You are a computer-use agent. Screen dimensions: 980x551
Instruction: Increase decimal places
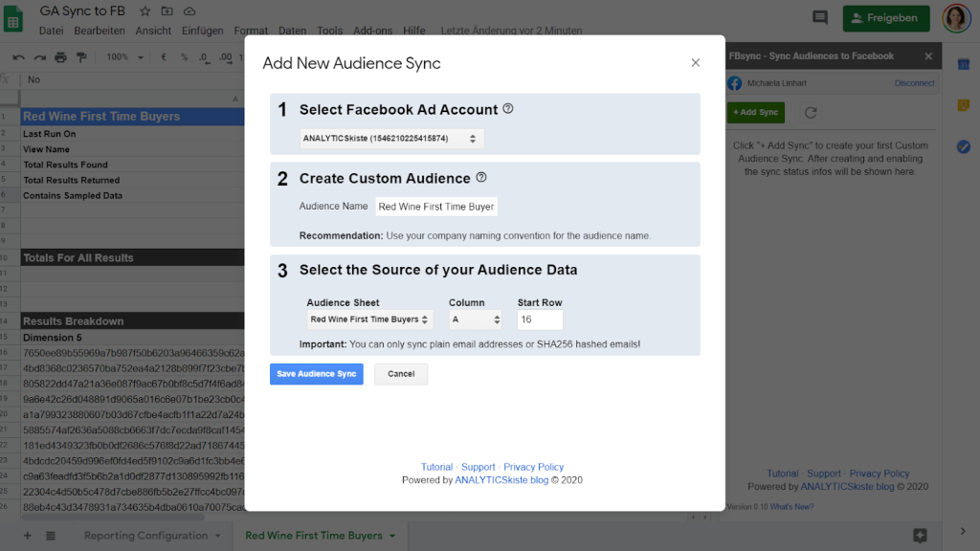tap(226, 57)
